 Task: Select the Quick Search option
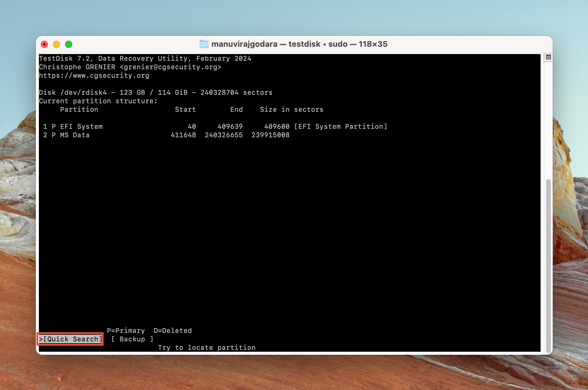pos(70,339)
